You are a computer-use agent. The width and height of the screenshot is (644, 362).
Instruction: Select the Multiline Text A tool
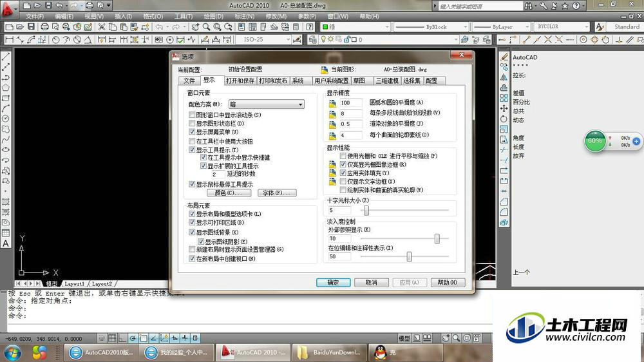(x=6, y=243)
